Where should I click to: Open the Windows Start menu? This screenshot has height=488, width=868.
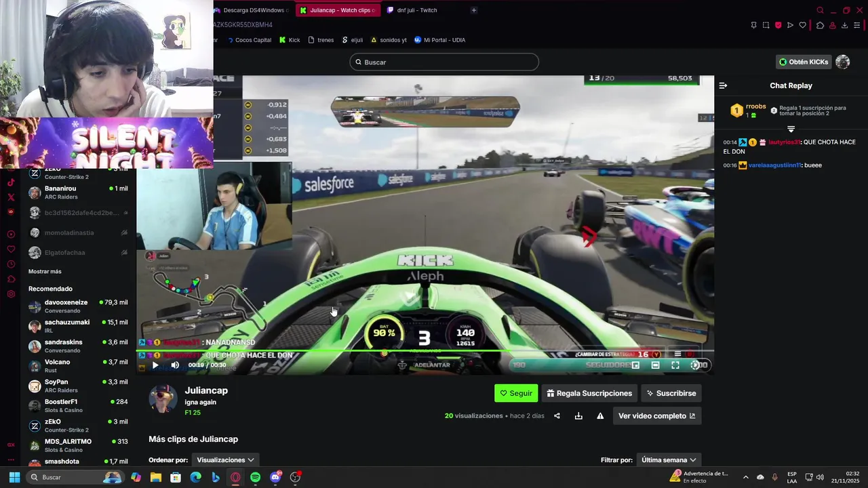click(x=14, y=477)
